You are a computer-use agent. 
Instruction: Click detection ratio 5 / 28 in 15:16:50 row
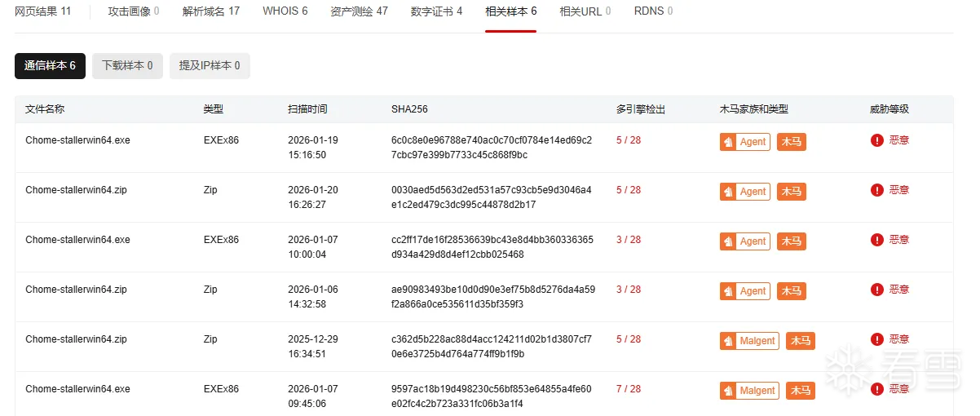click(629, 140)
